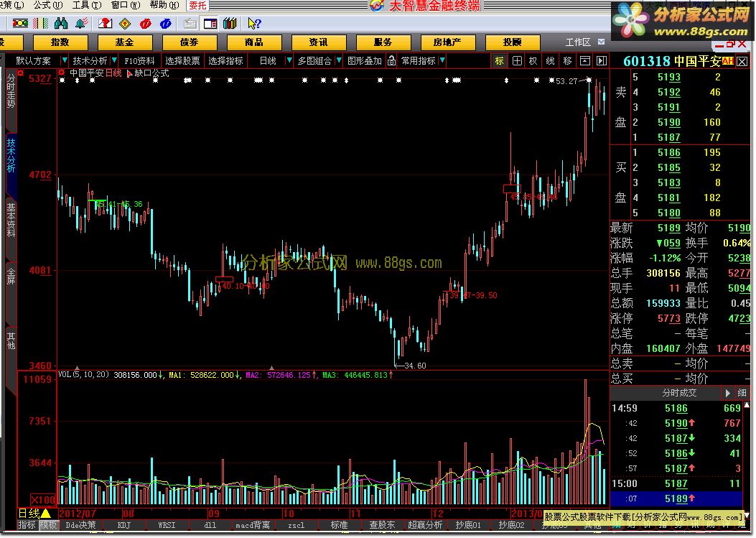Toggle the 线 drawing button

pyautogui.click(x=551, y=61)
